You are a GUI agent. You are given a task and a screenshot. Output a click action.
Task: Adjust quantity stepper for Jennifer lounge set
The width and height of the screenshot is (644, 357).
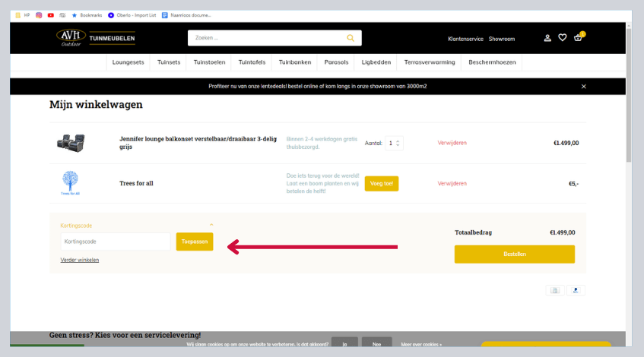coord(398,143)
